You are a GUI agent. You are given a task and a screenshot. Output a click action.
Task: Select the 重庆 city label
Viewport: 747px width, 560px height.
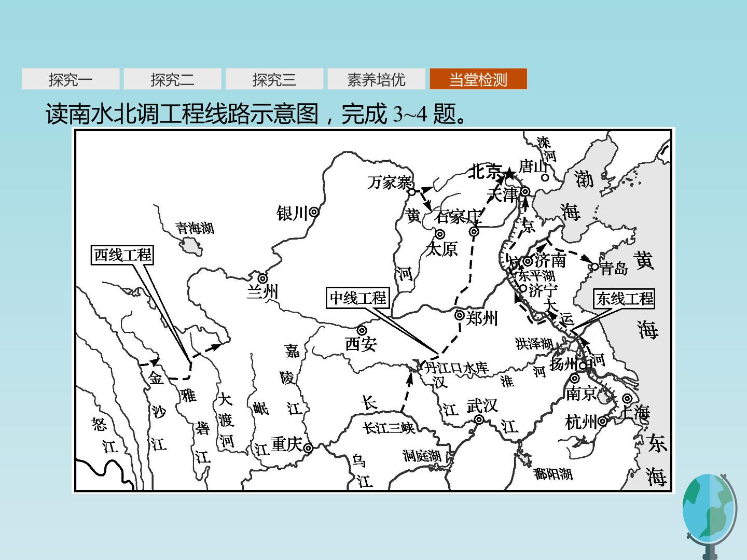(x=286, y=444)
